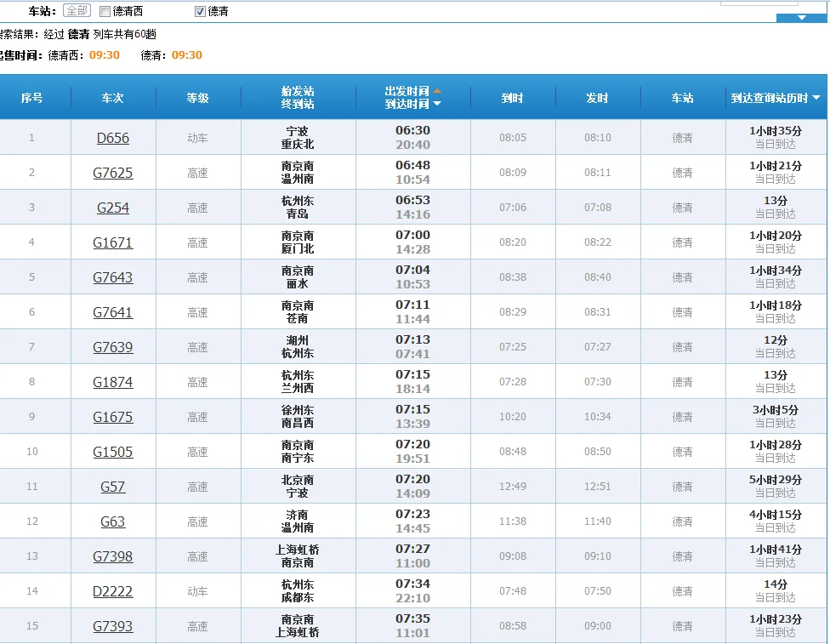Image resolution: width=830 pixels, height=644 pixels.
Task: Click the 到时 column header
Action: point(513,96)
